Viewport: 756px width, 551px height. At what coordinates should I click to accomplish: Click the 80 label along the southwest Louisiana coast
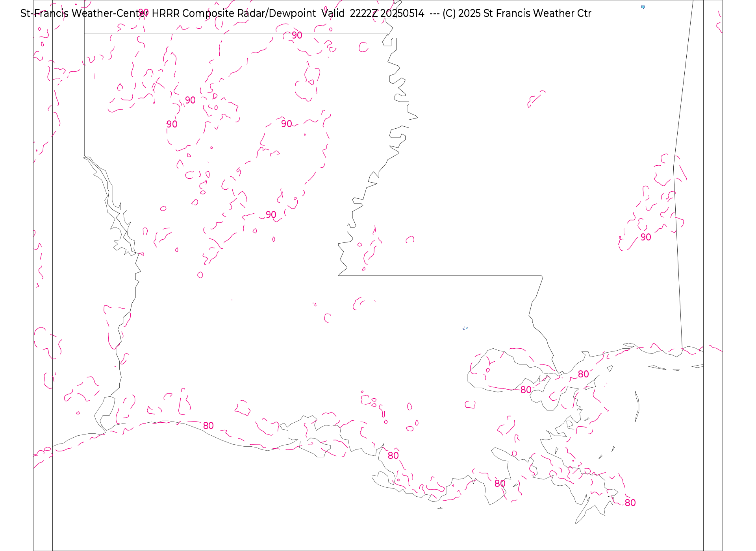pyautogui.click(x=208, y=426)
